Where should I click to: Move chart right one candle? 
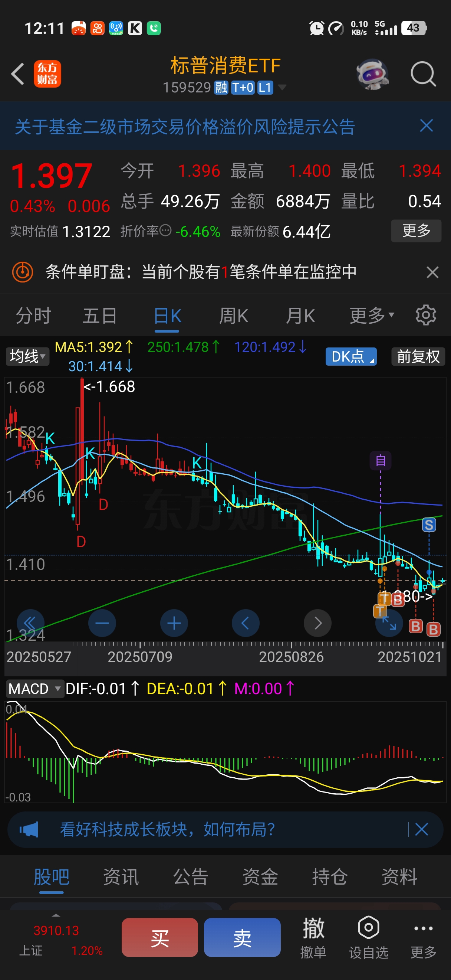point(317,623)
